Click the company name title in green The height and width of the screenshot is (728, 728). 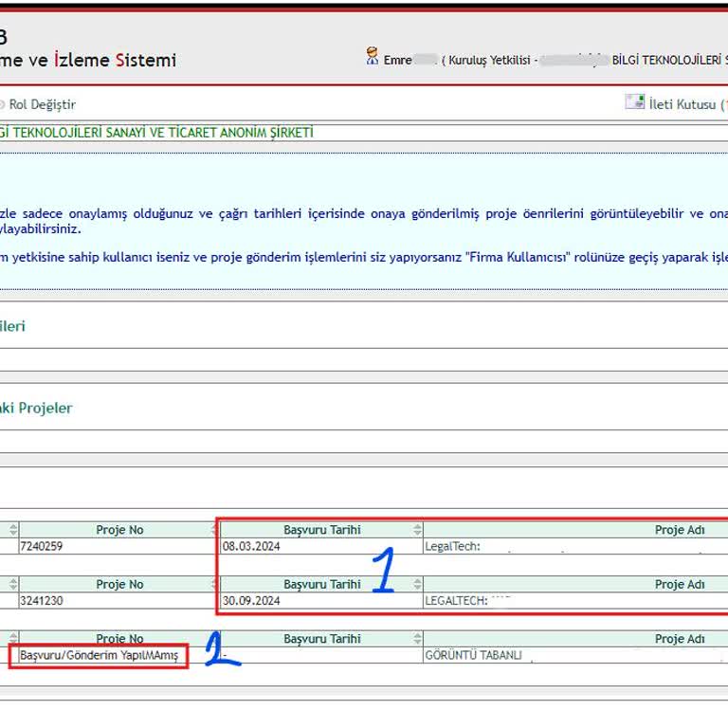point(156,133)
